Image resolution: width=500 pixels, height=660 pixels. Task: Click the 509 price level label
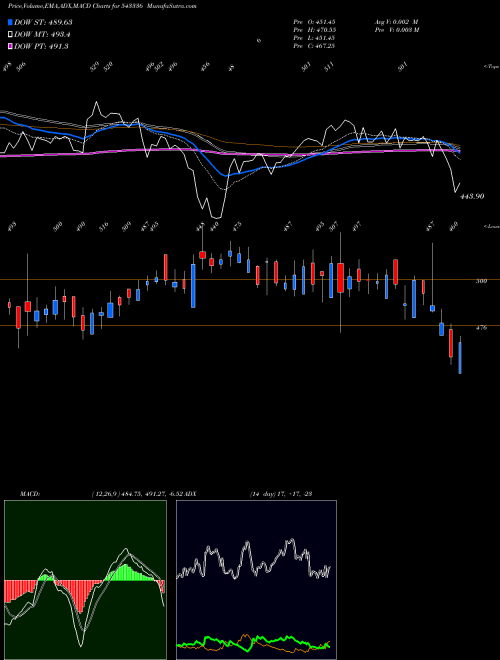(x=481, y=281)
